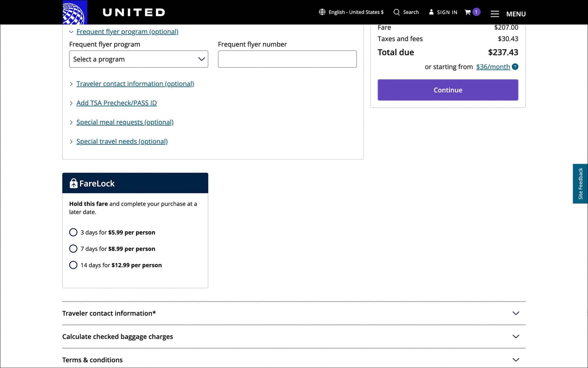
Task: Select 7 days for $8.99 FareLock
Action: pos(73,249)
